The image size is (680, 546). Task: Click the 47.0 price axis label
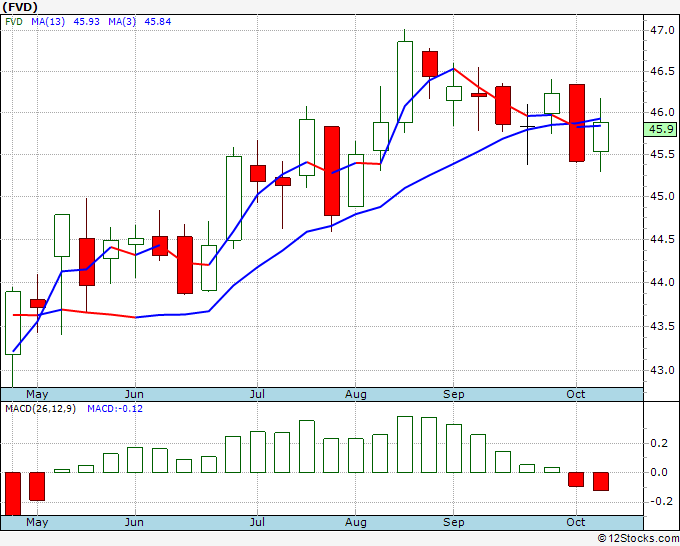pyautogui.click(x=662, y=30)
